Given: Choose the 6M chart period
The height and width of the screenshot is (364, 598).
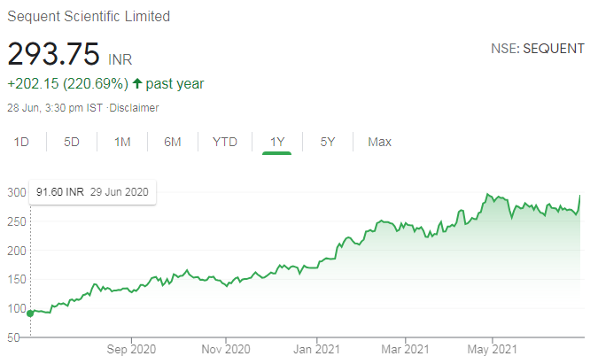Looking at the screenshot, I should pos(172,142).
